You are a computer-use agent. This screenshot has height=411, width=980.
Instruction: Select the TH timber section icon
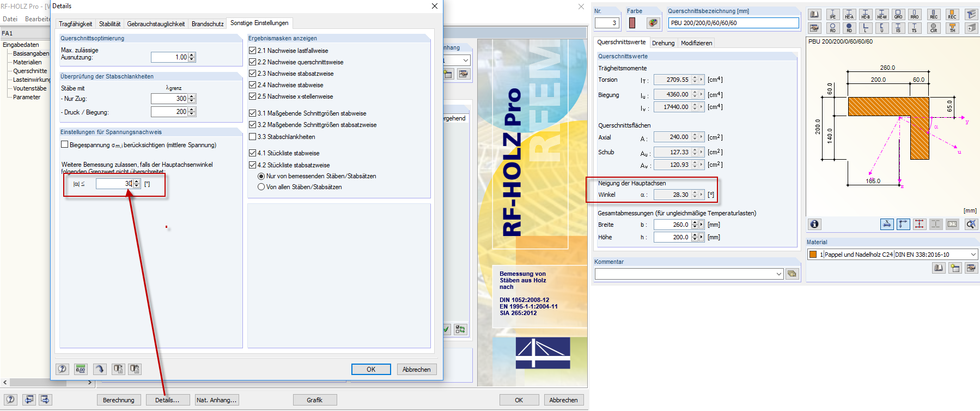(952, 28)
